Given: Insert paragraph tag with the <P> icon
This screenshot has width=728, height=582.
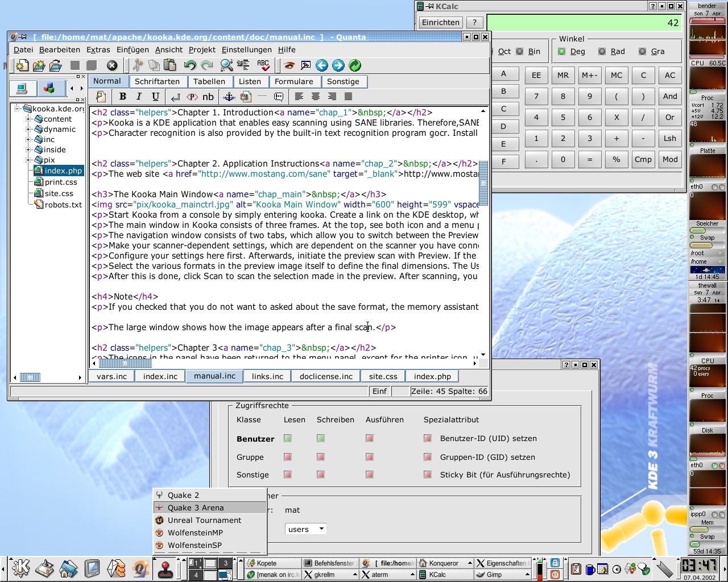Looking at the screenshot, I should coord(192,97).
